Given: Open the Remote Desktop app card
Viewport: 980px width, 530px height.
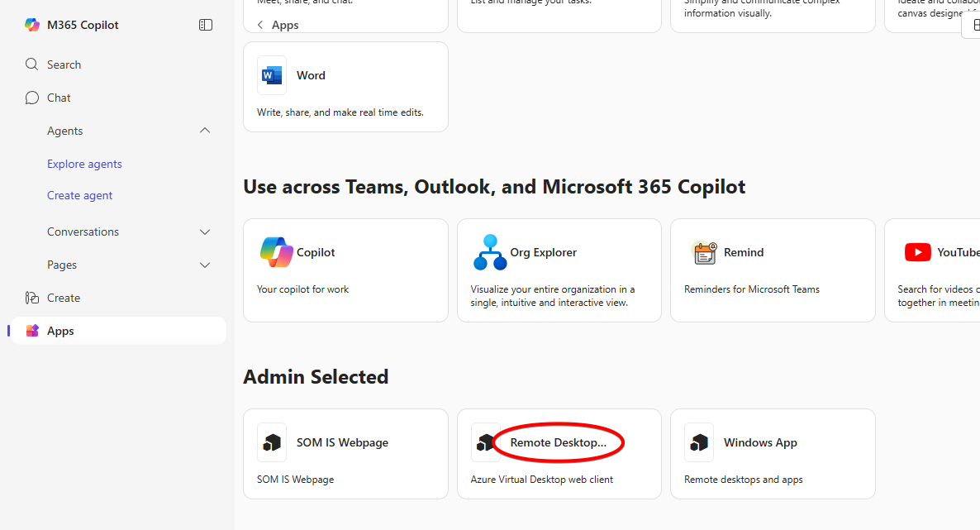Looking at the screenshot, I should pos(559,454).
